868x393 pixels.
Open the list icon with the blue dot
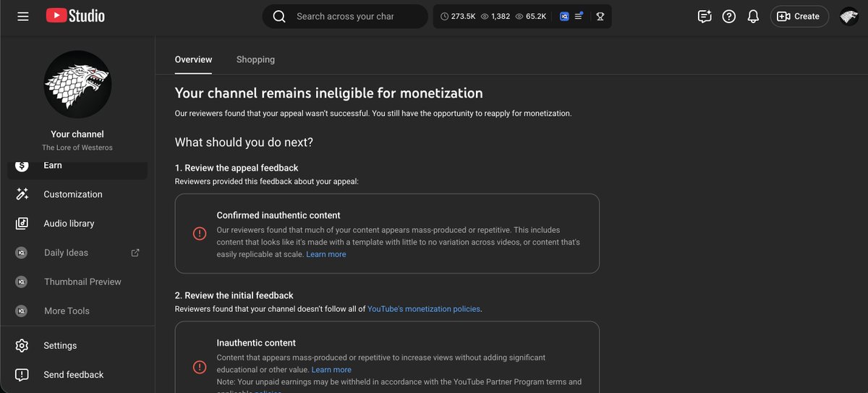pos(579,16)
